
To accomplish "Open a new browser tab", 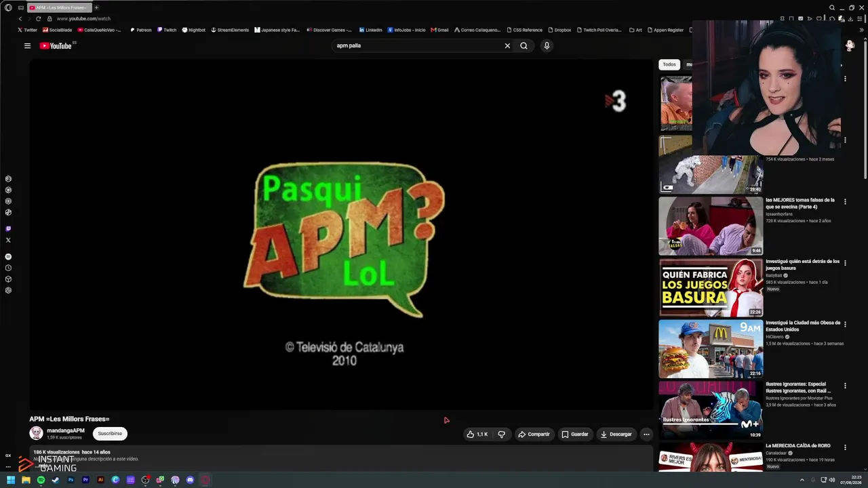I will pos(96,7).
